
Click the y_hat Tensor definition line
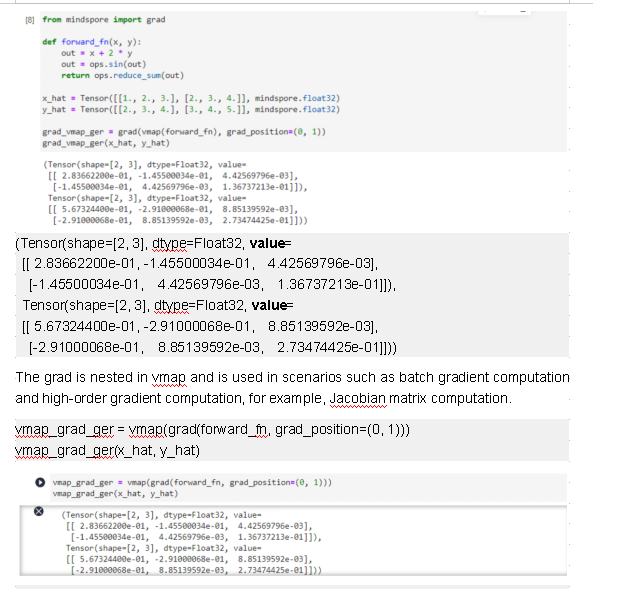190,108
